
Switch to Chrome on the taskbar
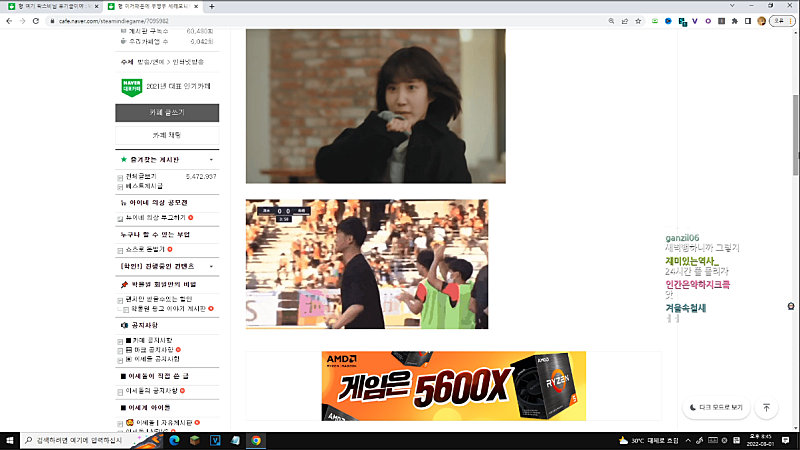(x=256, y=440)
